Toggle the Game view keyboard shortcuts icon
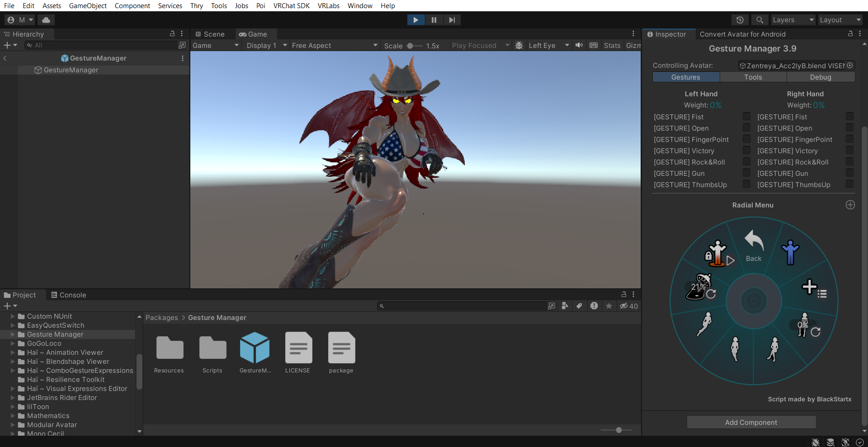The image size is (868, 447). point(594,45)
